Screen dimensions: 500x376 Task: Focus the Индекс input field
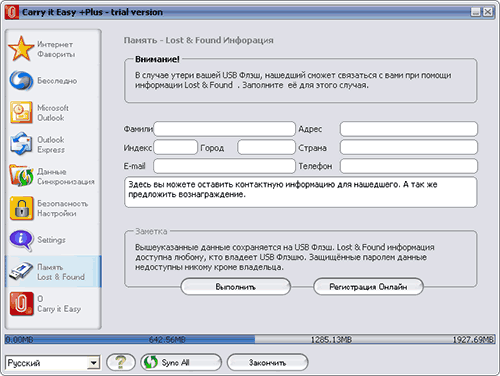point(175,147)
